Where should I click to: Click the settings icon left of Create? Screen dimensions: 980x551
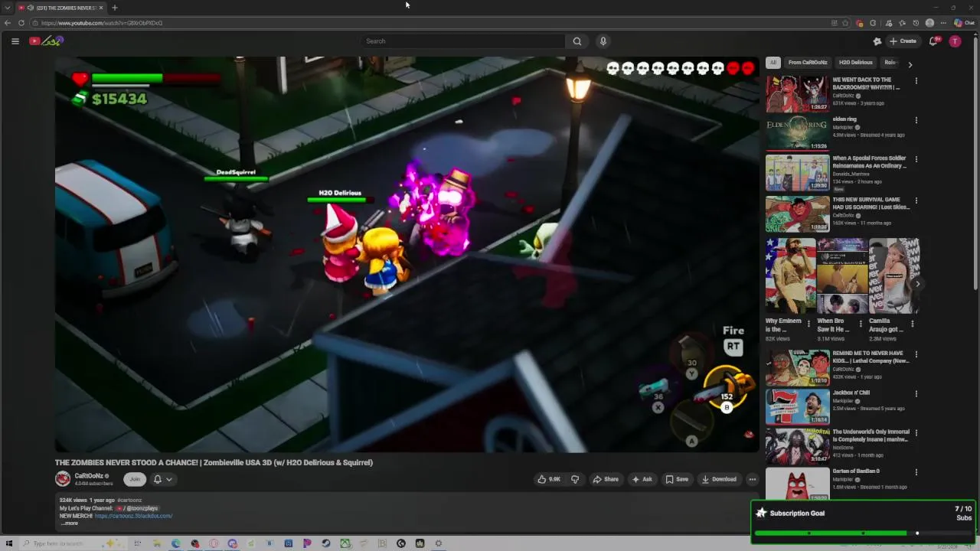[877, 41]
